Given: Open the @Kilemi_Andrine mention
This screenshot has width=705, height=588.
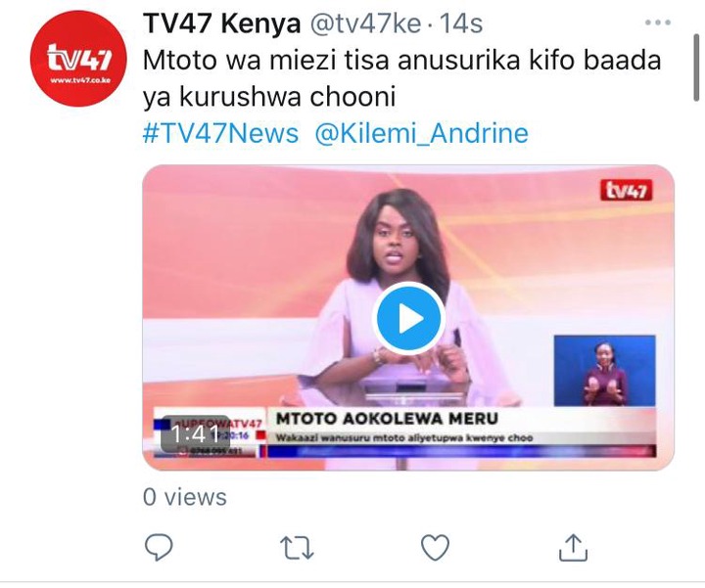Looking at the screenshot, I should point(421,133).
